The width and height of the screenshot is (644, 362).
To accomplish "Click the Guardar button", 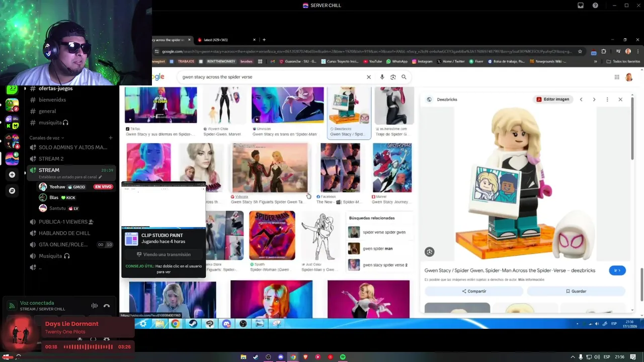I will tap(576, 291).
